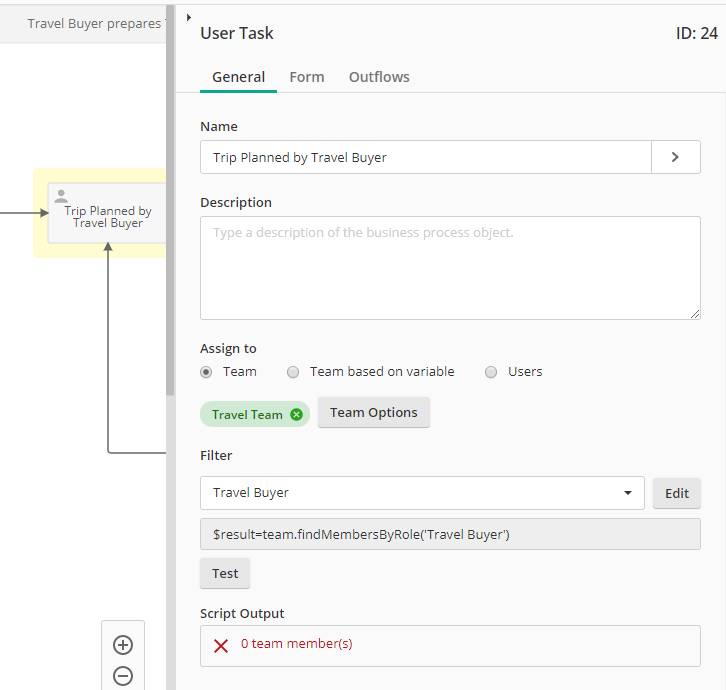Viewport: 726px width, 690px height.
Task: Click the zoom in plus icon
Action: (123, 645)
